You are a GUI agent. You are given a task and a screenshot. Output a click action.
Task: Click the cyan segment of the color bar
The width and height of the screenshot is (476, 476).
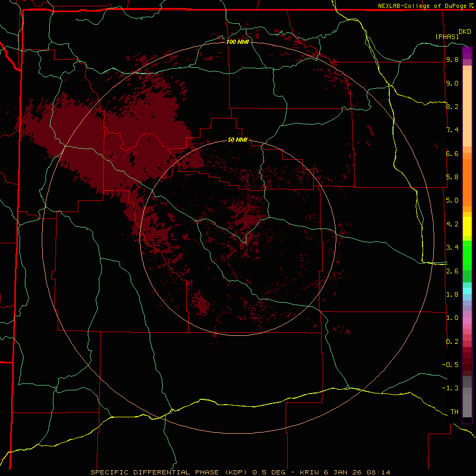[x=467, y=291]
